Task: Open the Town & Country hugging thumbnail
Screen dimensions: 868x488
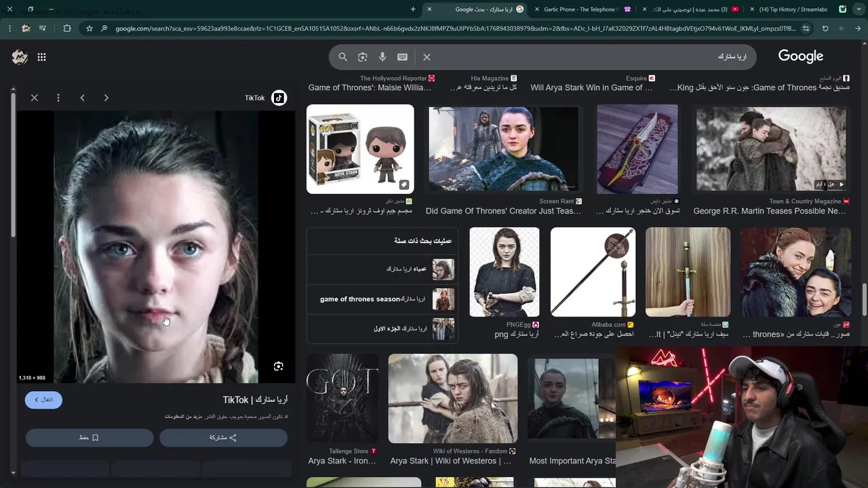Action: tap(771, 149)
